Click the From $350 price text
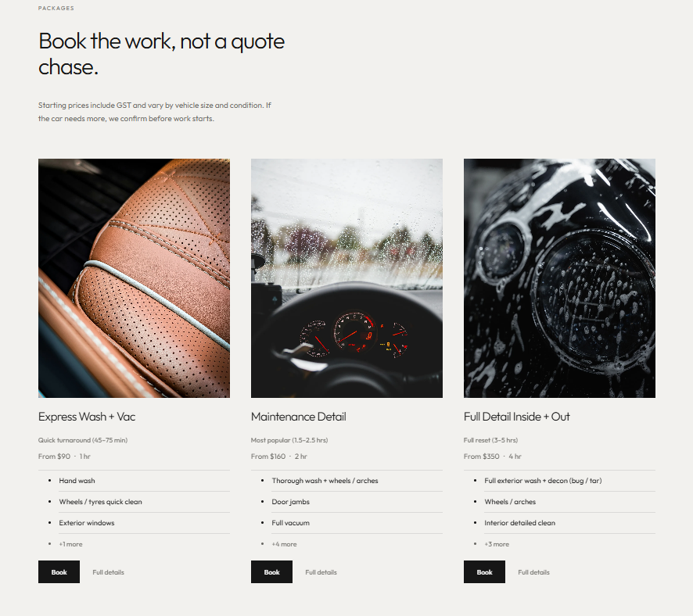 (x=481, y=457)
